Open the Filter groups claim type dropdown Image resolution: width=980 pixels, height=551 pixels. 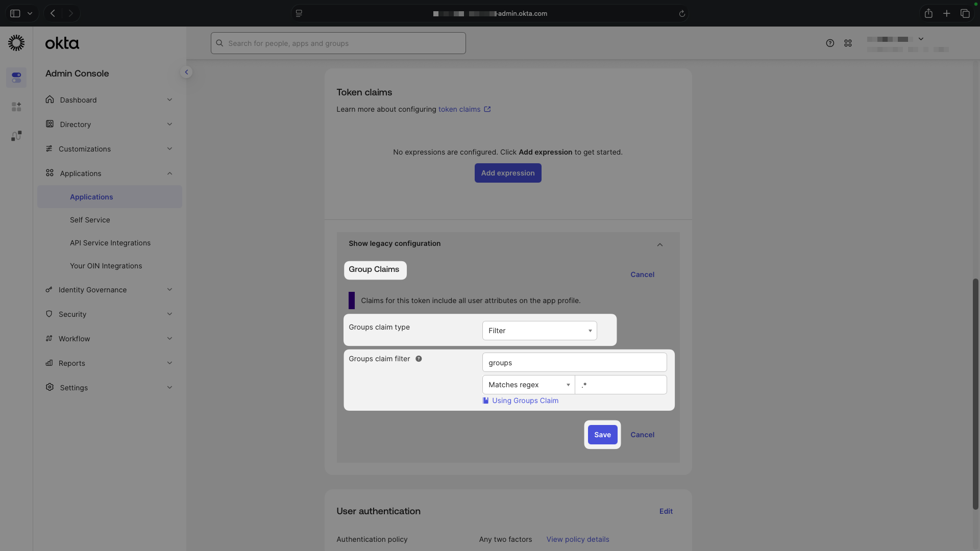click(539, 331)
